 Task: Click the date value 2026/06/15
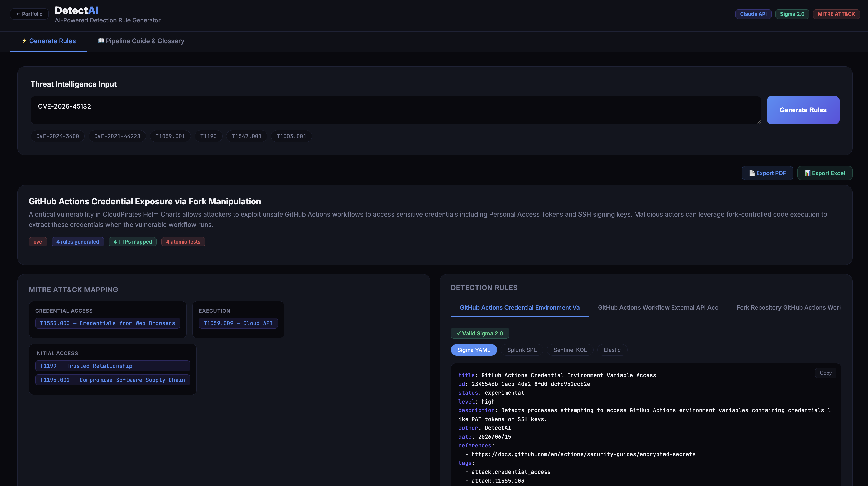point(494,437)
